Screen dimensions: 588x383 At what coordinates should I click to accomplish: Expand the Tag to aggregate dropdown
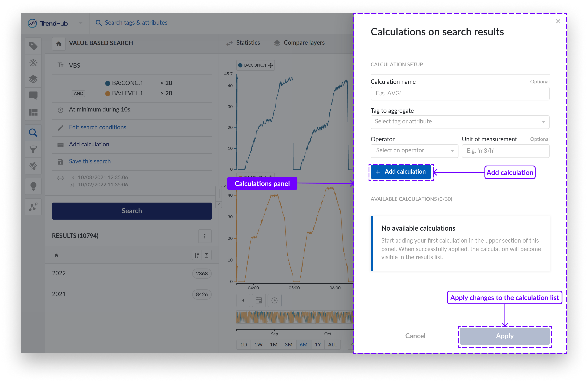click(x=460, y=122)
